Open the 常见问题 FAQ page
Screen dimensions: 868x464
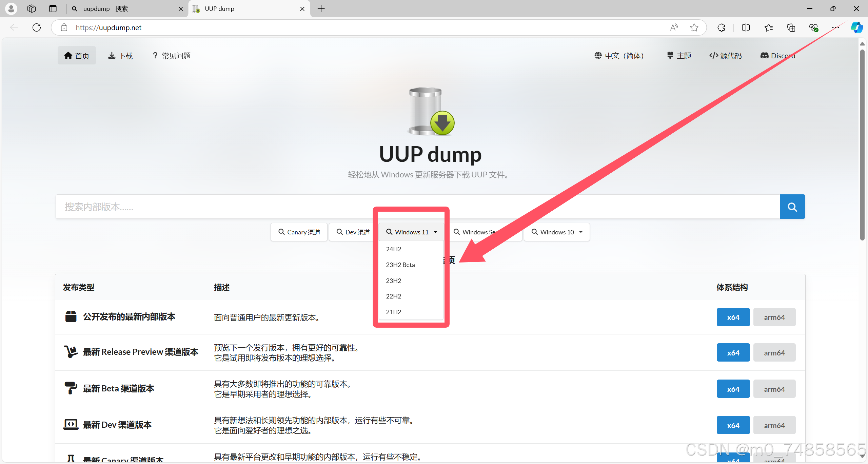tap(172, 56)
